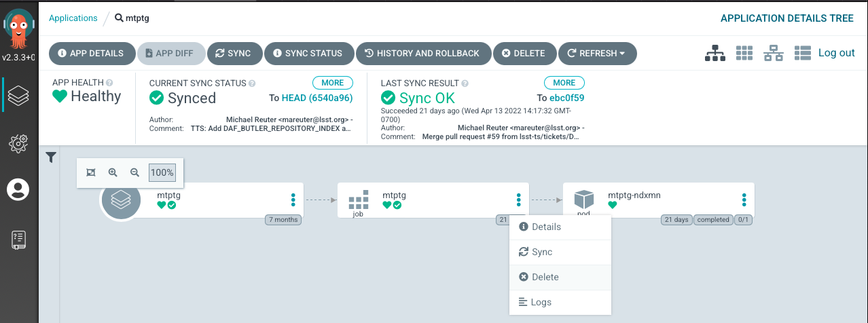Open the User Info icon in sidebar
This screenshot has width=868, height=323.
18,189
